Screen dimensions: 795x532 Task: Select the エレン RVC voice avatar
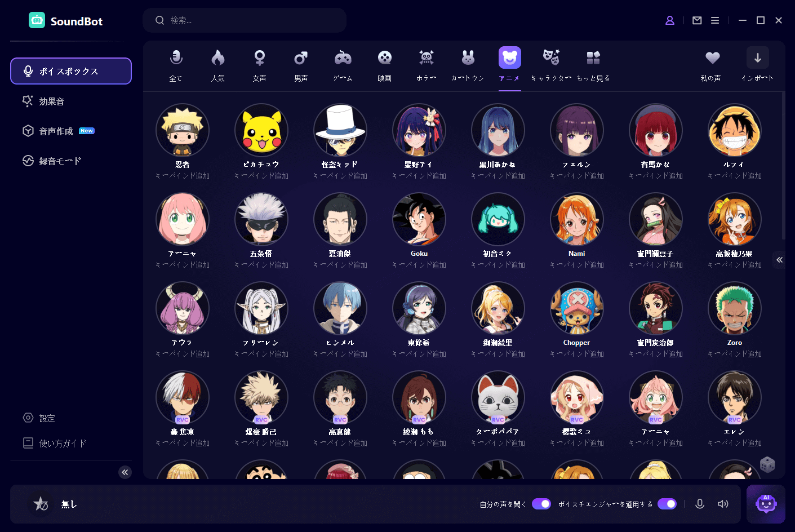click(x=735, y=397)
